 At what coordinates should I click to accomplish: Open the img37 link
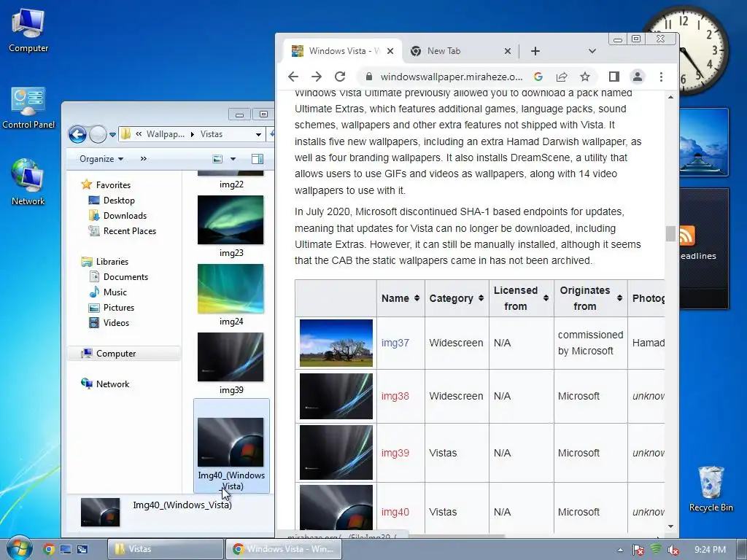click(x=395, y=343)
